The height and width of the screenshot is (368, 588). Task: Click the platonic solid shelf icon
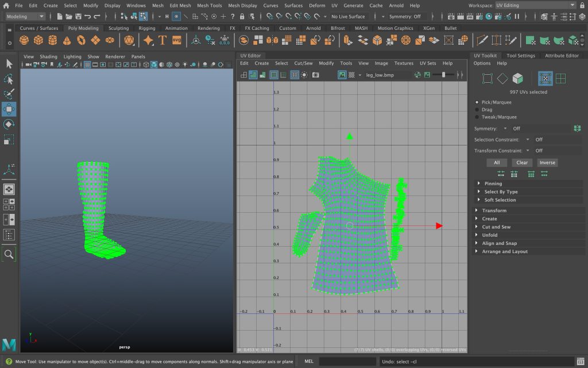[x=129, y=40]
